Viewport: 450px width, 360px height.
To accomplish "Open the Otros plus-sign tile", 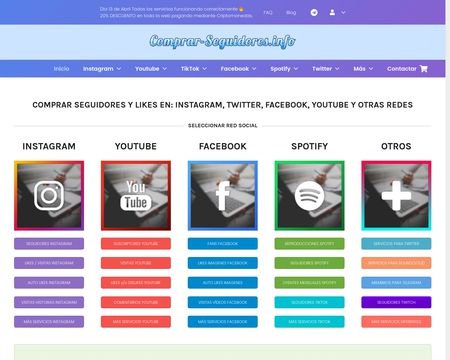I will (x=396, y=196).
